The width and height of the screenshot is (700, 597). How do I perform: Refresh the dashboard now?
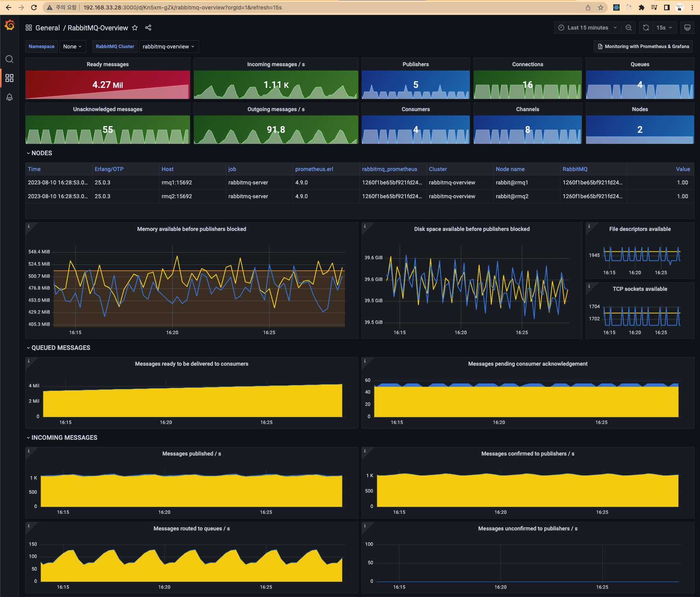coord(646,28)
